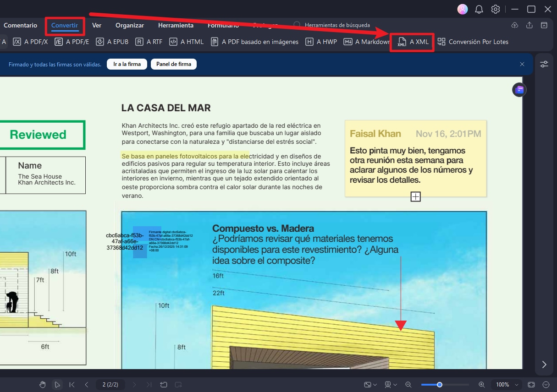This screenshot has width=557, height=392.
Task: Click the zoom slider handle
Action: (x=440, y=385)
